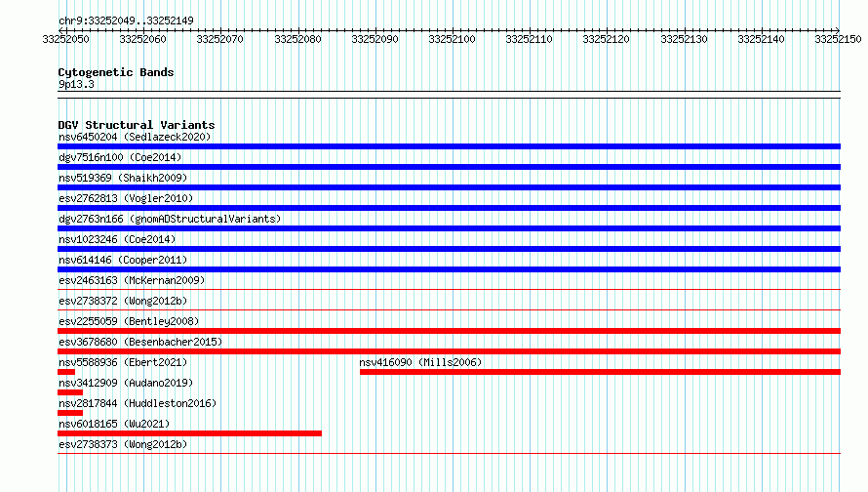Click ruler position 33252080

tap(297, 39)
